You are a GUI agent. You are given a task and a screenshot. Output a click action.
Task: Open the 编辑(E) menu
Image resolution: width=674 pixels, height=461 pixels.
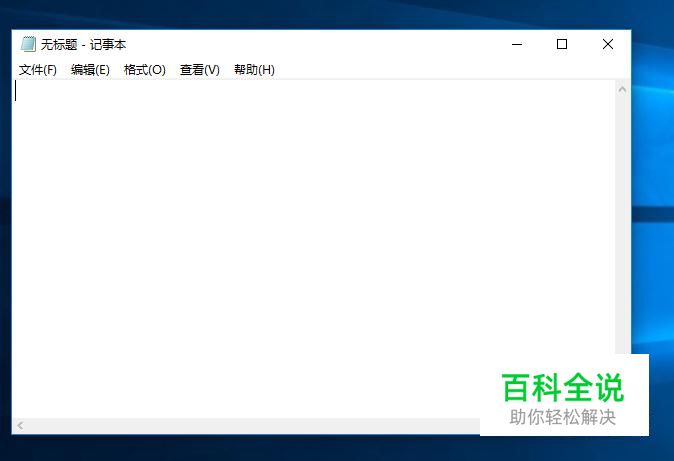point(90,70)
